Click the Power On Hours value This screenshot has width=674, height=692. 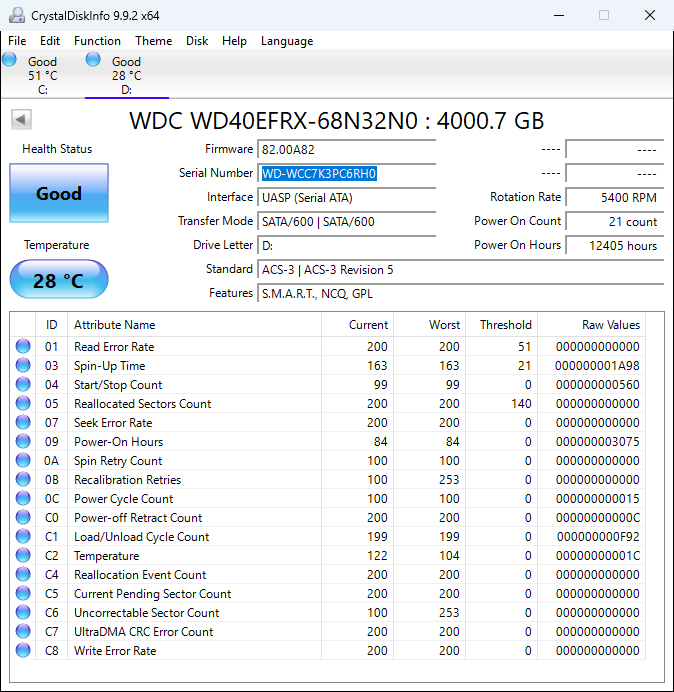615,245
